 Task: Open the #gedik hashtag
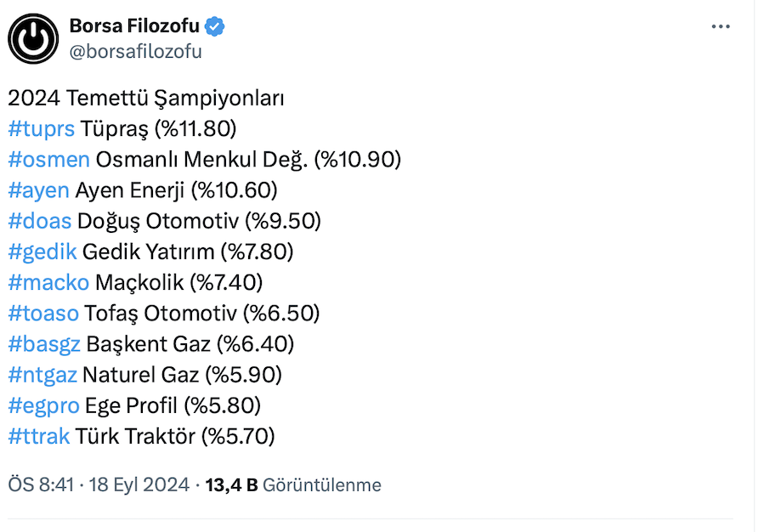(x=42, y=252)
